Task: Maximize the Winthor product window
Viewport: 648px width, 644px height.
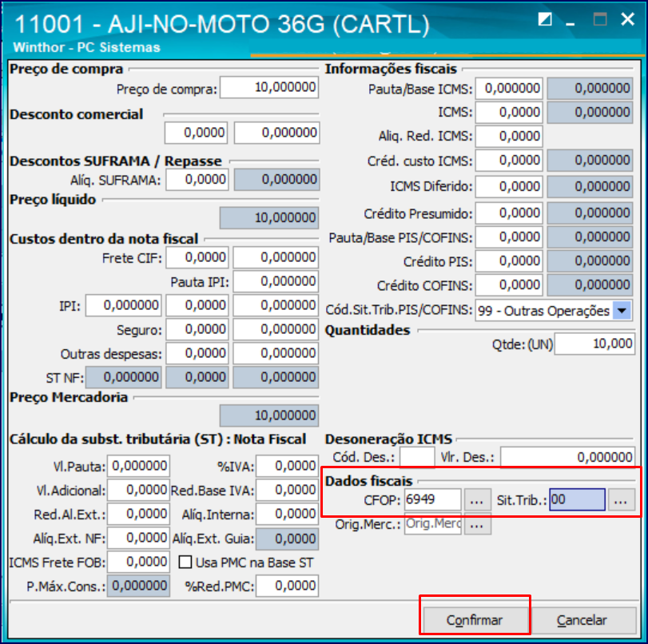Action: point(600,19)
